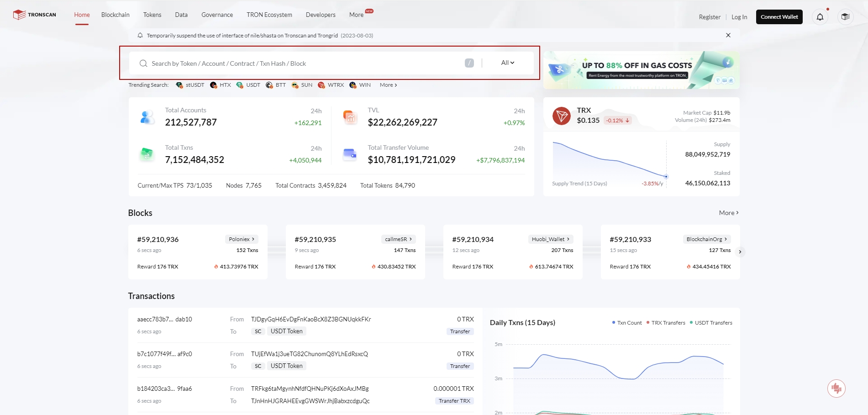
Task: Click the burn flame icon for 613.74674 TRX
Action: point(531,267)
